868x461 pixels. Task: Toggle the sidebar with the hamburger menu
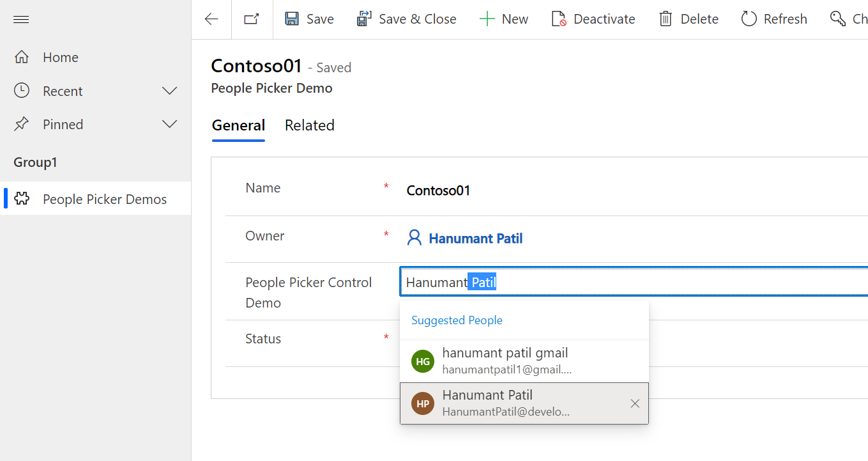[x=20, y=19]
